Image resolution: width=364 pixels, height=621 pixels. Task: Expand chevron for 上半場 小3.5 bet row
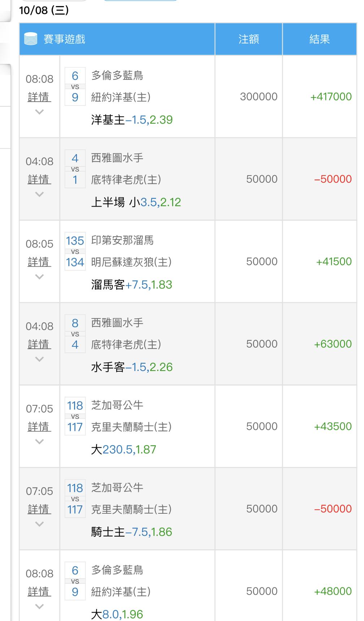pyautogui.click(x=39, y=194)
